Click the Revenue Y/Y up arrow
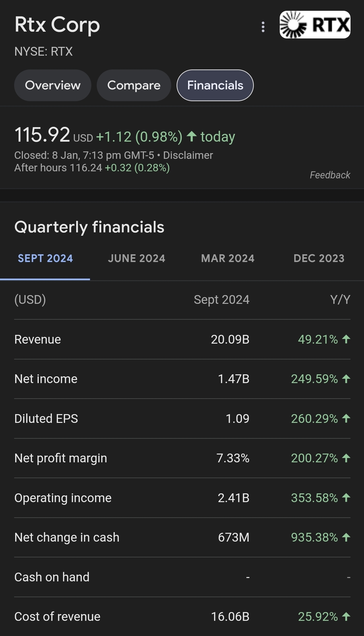 pyautogui.click(x=346, y=339)
